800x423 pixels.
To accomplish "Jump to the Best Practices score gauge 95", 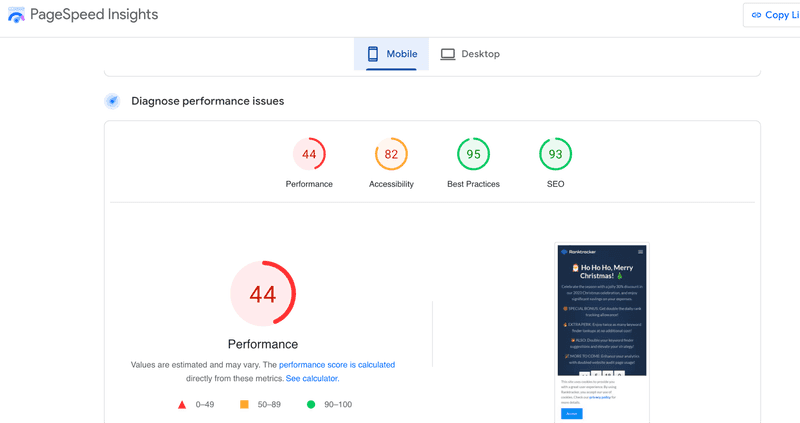I will [473, 154].
